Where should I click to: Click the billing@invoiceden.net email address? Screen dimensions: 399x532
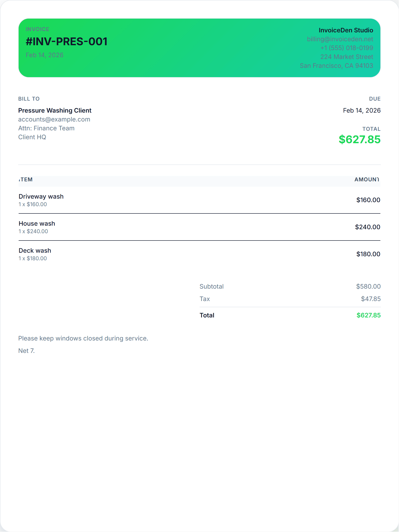(340, 39)
